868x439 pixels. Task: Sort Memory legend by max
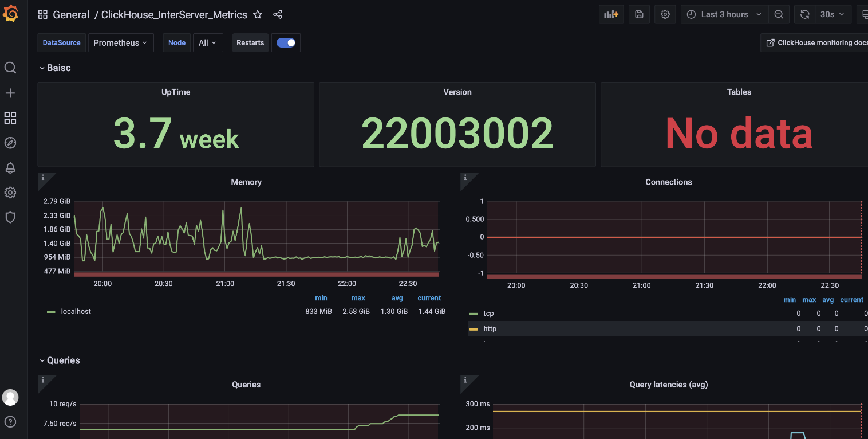(x=358, y=298)
